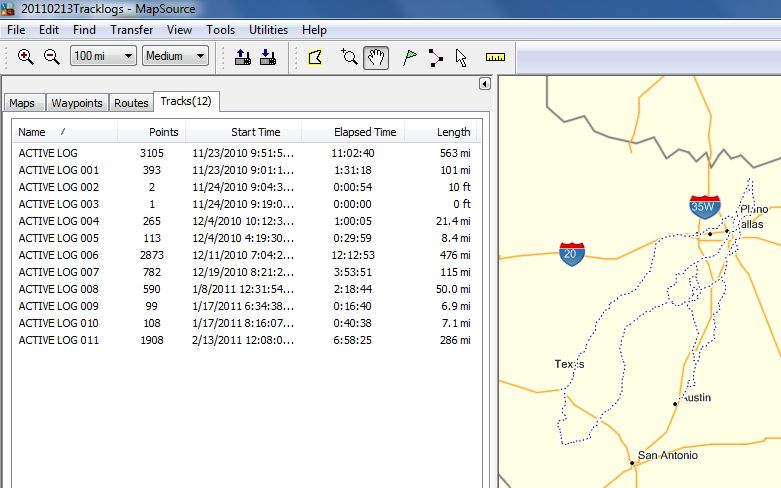This screenshot has width=781, height=488.
Task: Open the Utilities menu
Action: (x=268, y=30)
